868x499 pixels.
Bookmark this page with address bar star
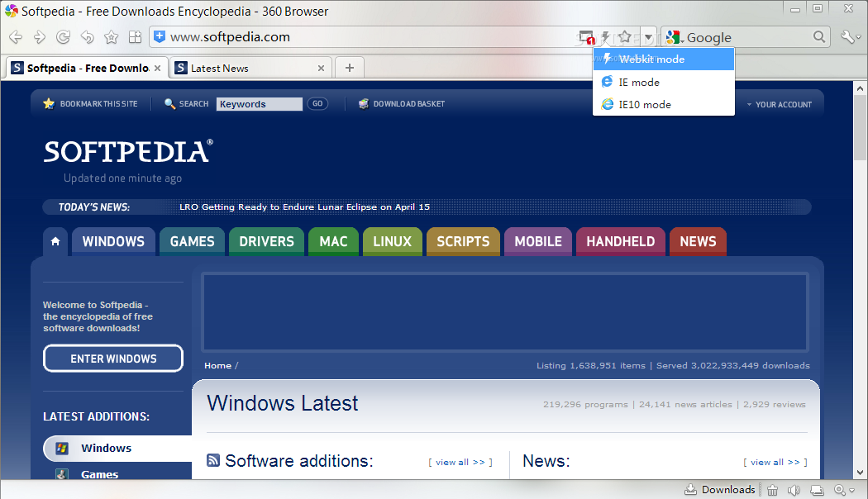(625, 36)
